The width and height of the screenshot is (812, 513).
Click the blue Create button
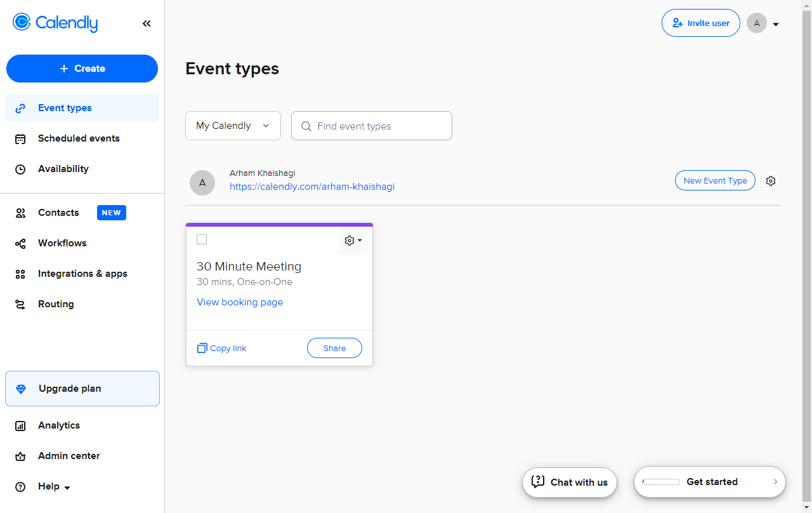tap(82, 69)
